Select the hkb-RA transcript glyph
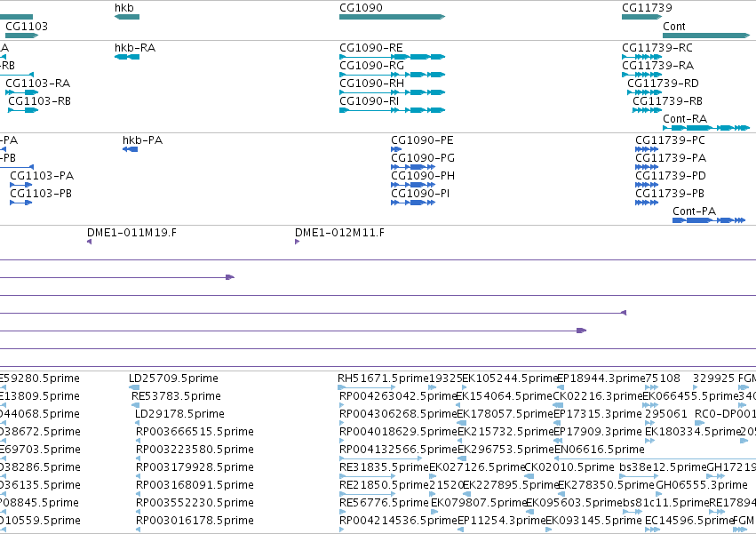Viewport: 756px width, 534px height. pos(127,57)
